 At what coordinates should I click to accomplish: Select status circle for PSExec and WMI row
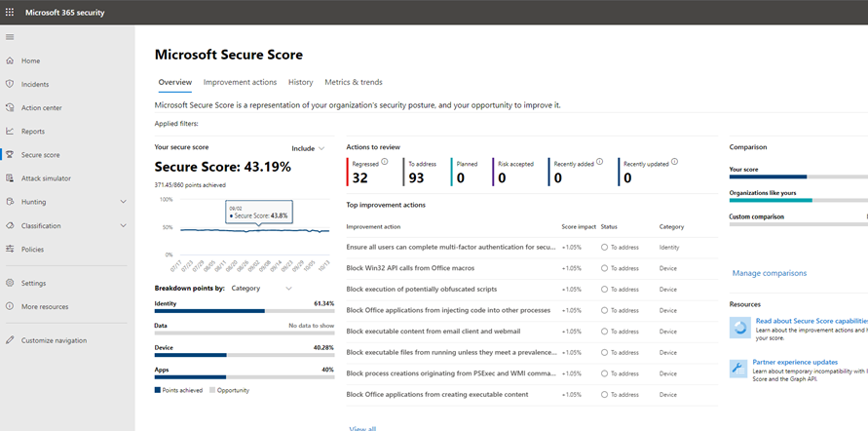point(605,373)
